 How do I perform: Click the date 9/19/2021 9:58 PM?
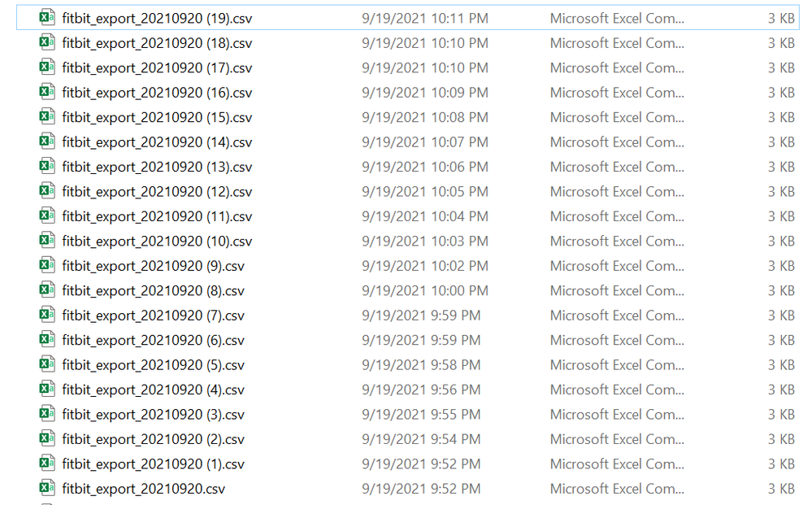[421, 365]
